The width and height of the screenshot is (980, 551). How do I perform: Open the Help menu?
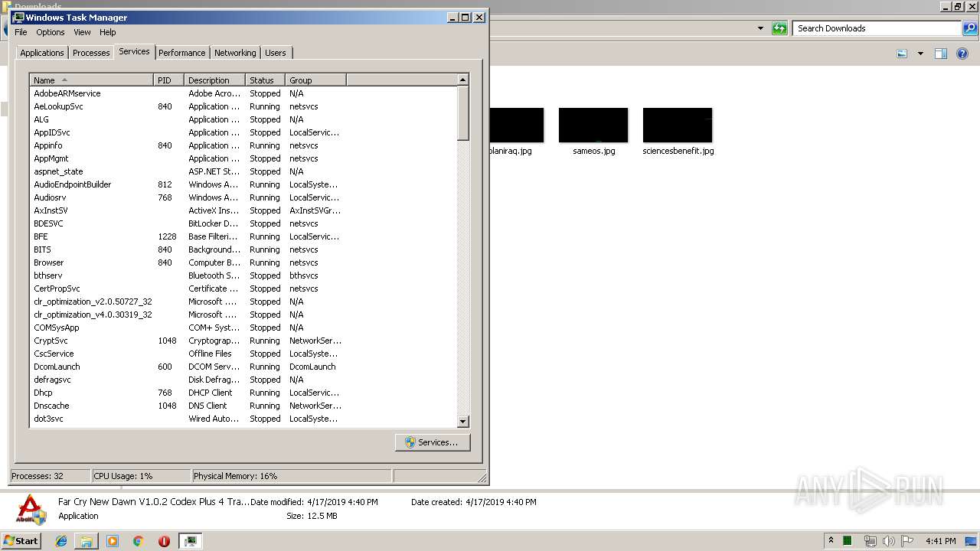pyautogui.click(x=108, y=32)
